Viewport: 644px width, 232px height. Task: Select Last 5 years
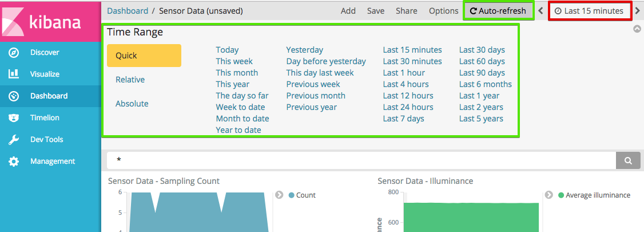click(482, 119)
